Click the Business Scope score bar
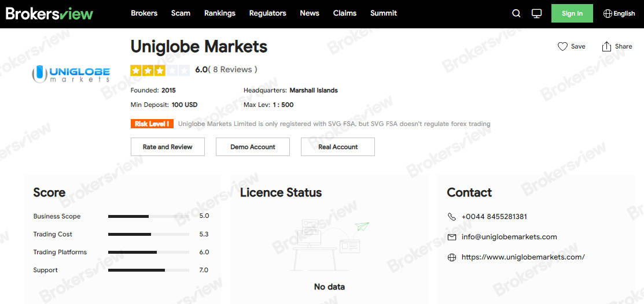 [149, 216]
